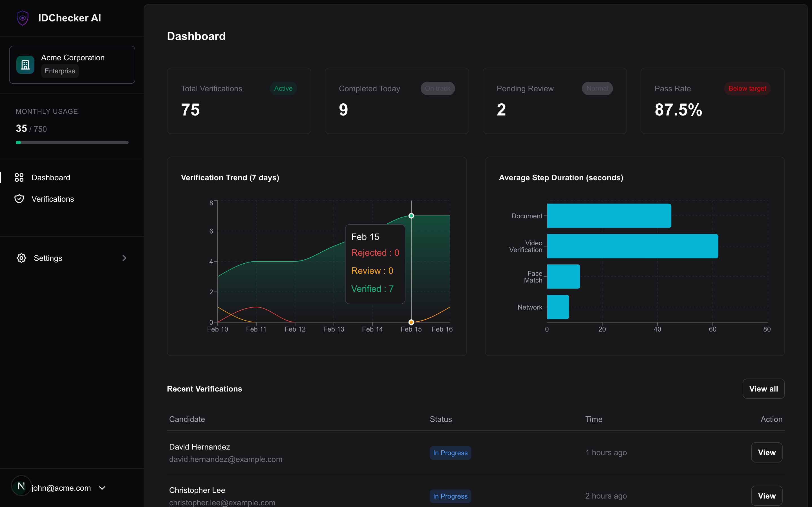Viewport: 812px width, 507px height.
Task: Click the Document bar in duration chart
Action: (609, 215)
